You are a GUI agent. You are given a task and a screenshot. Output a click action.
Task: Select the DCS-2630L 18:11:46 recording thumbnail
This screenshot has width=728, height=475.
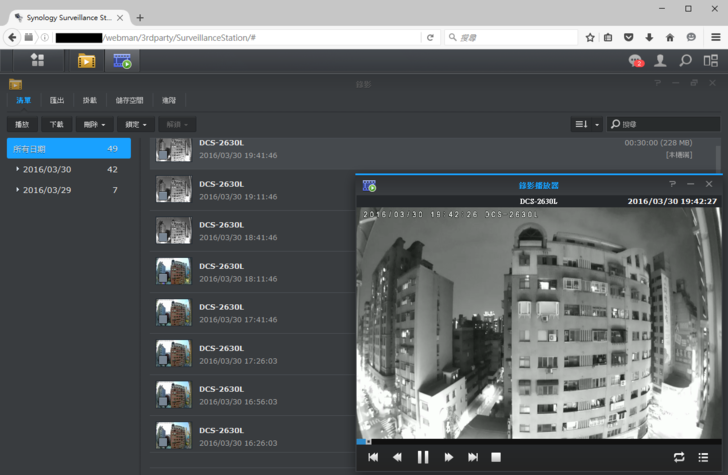[173, 272]
